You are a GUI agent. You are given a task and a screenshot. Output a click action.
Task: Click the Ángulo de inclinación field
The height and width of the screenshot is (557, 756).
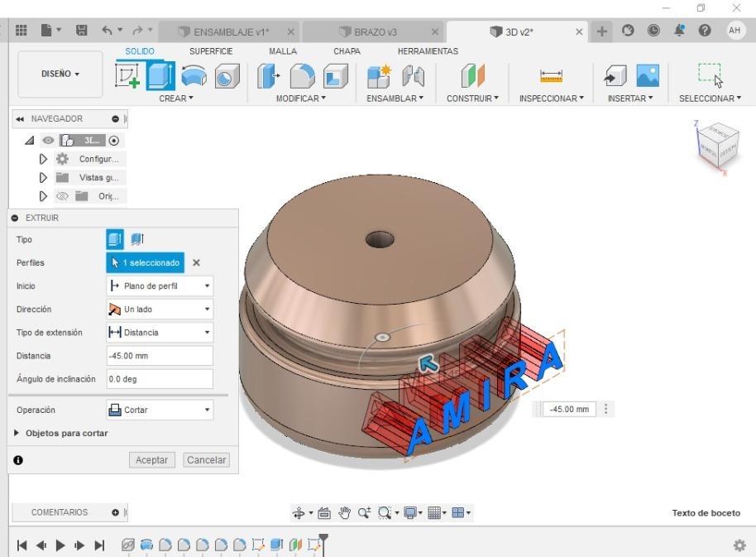[160, 379]
